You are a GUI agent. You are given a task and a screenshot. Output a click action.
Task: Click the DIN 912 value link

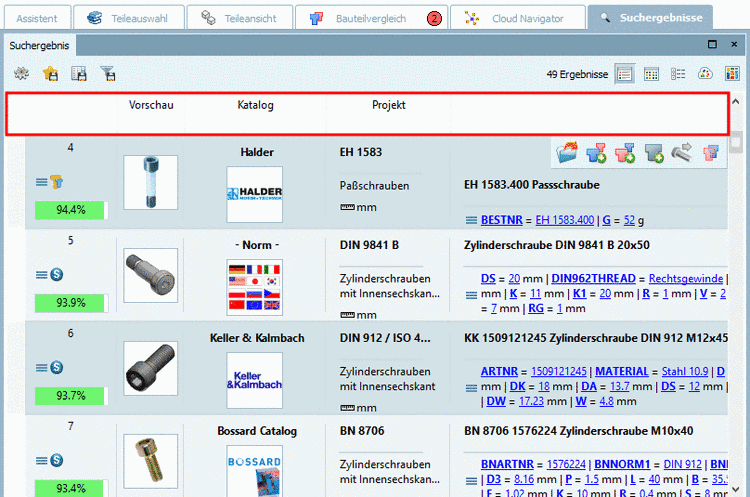pyautogui.click(x=682, y=464)
